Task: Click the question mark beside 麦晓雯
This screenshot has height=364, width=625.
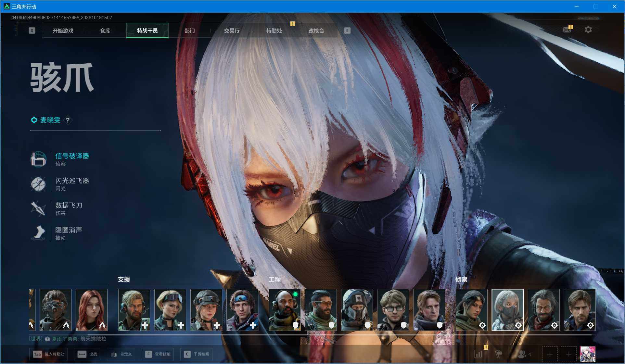Action: (68, 120)
